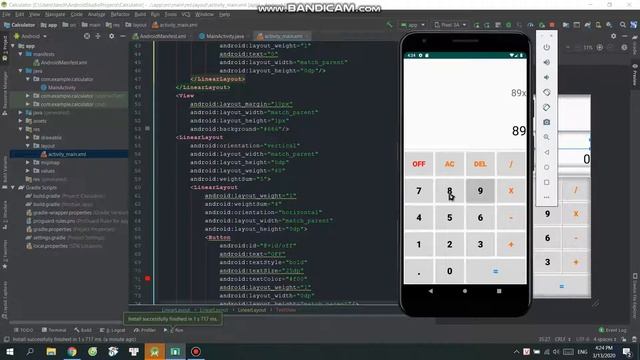The image size is (640, 360).
Task: Open the Navigate menu
Action: (x=55, y=14)
